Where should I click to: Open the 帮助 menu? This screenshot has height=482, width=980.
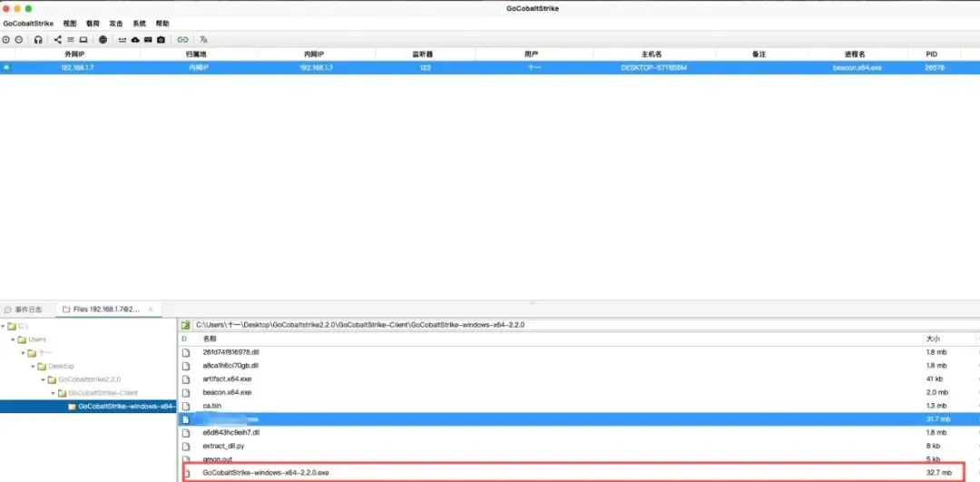pyautogui.click(x=162, y=23)
